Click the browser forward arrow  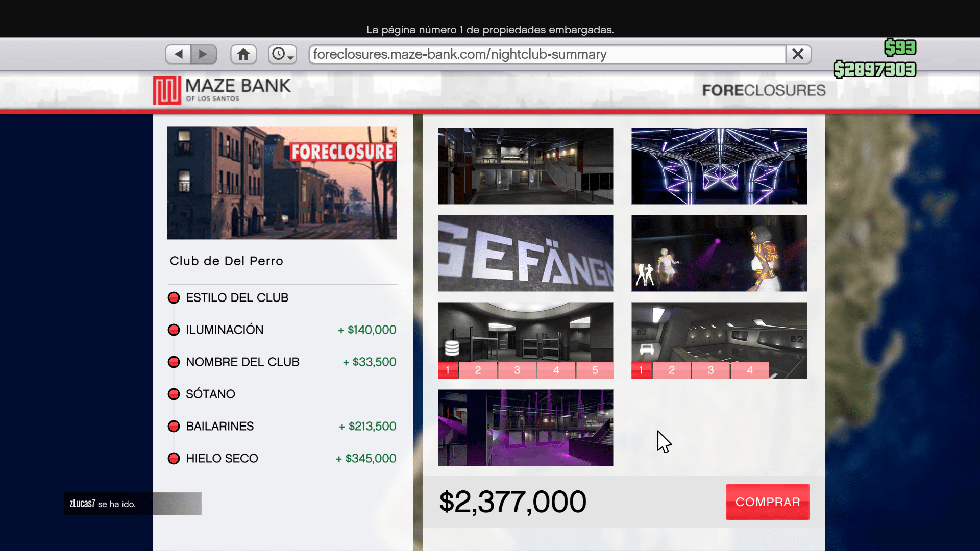point(204,54)
